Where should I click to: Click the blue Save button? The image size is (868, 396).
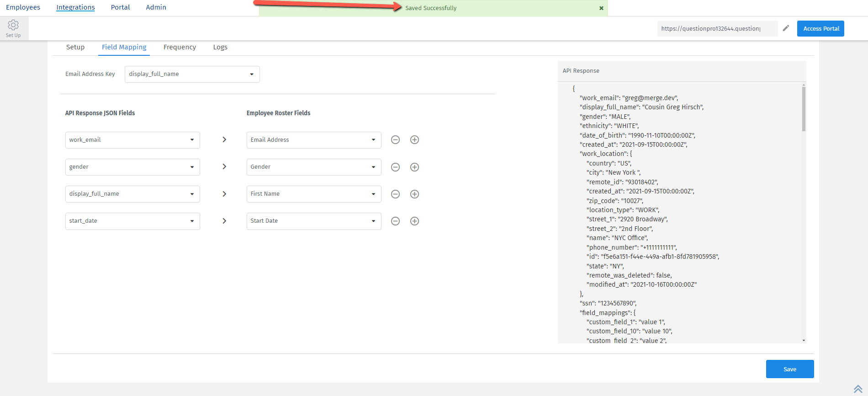pos(790,369)
